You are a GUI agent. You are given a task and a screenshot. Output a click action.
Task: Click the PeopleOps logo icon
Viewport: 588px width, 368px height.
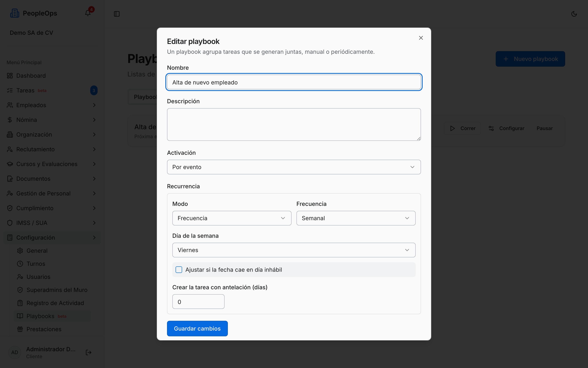(x=14, y=13)
